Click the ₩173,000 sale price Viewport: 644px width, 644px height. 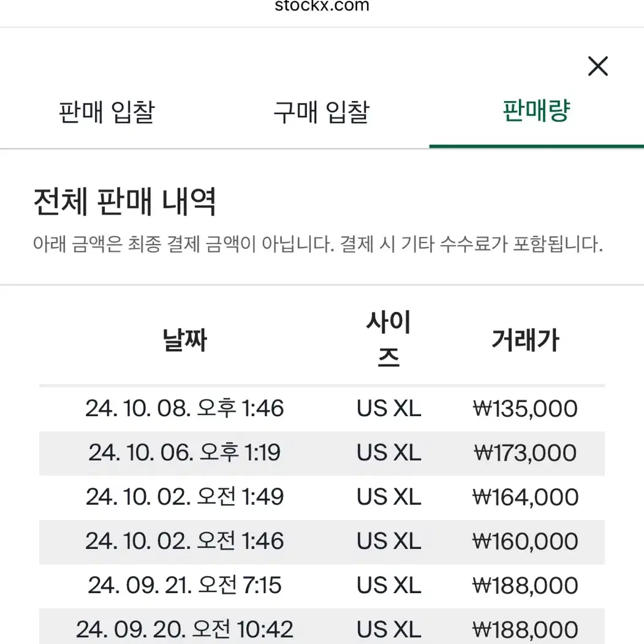525,453
